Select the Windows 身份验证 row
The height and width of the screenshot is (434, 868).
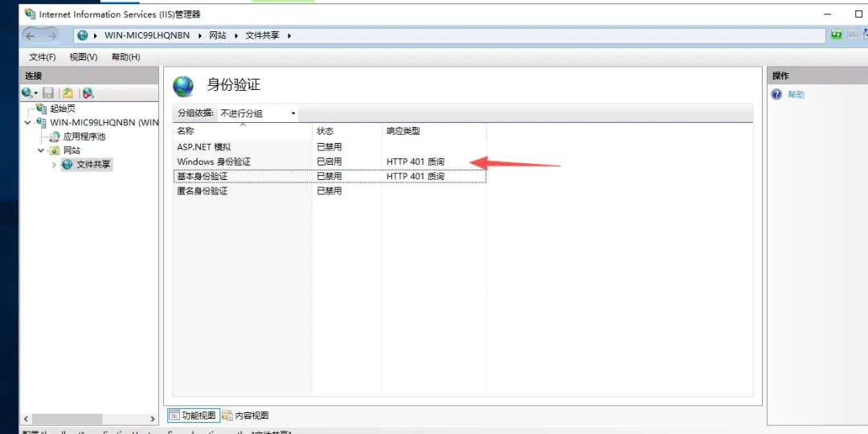(x=330, y=162)
